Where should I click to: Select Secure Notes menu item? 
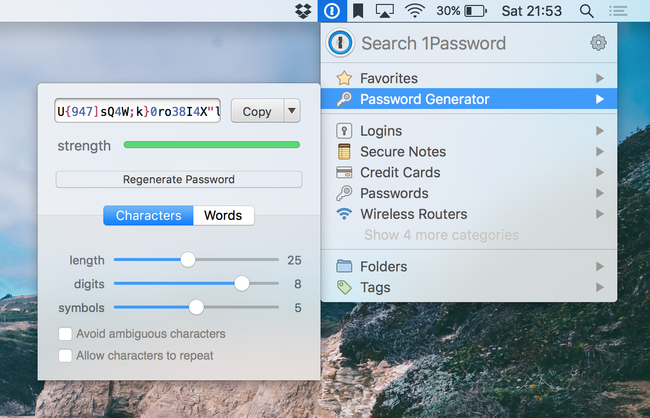tap(469, 152)
